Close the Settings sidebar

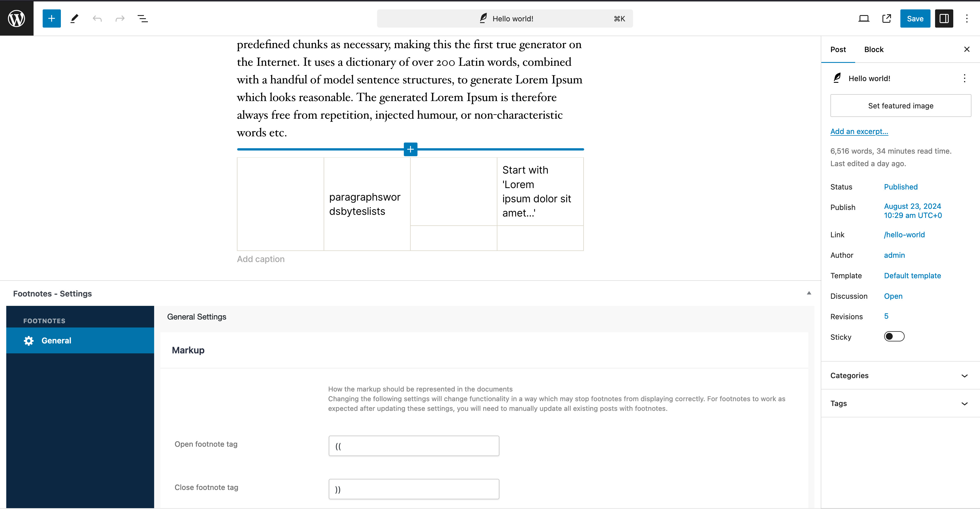click(967, 50)
